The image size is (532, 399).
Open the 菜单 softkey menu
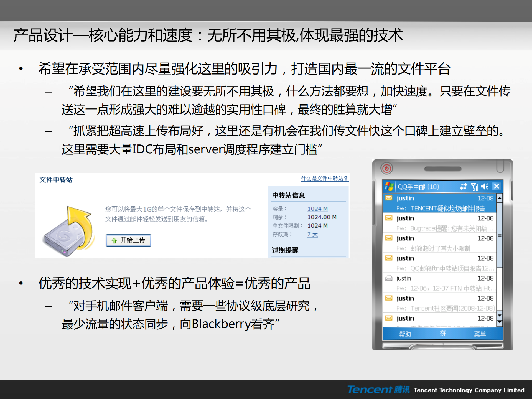tap(480, 334)
